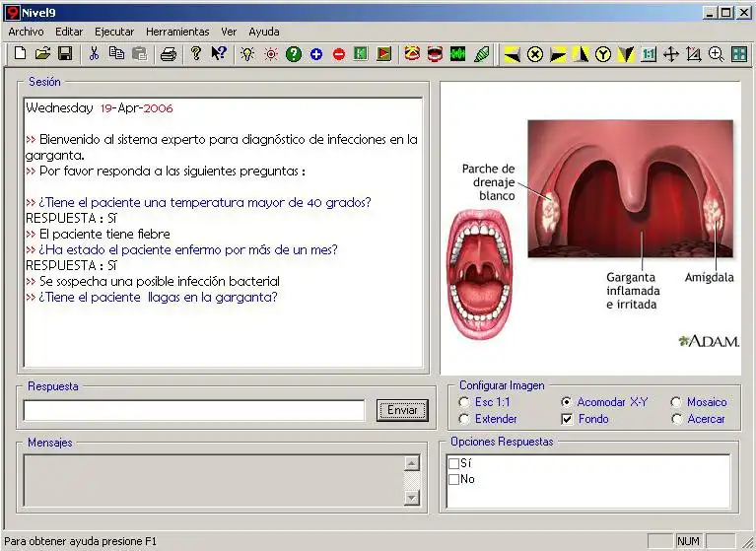Copy using the two-pages icon
This screenshot has width=756, height=551.
tap(116, 53)
